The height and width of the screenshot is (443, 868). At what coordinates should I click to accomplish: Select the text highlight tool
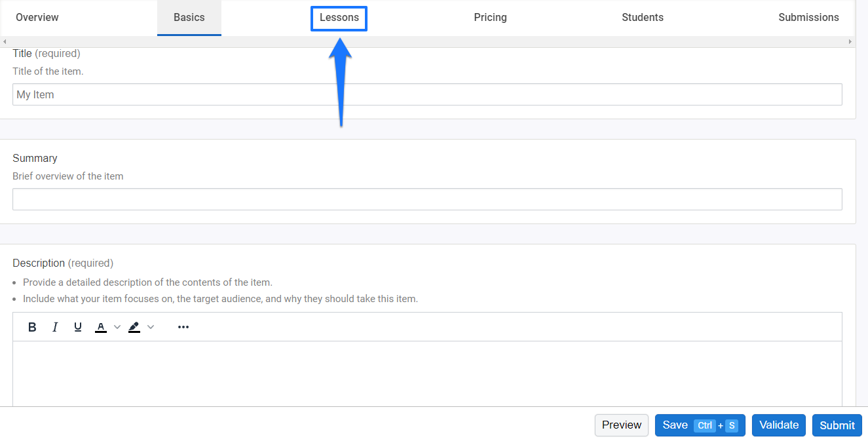(135, 326)
